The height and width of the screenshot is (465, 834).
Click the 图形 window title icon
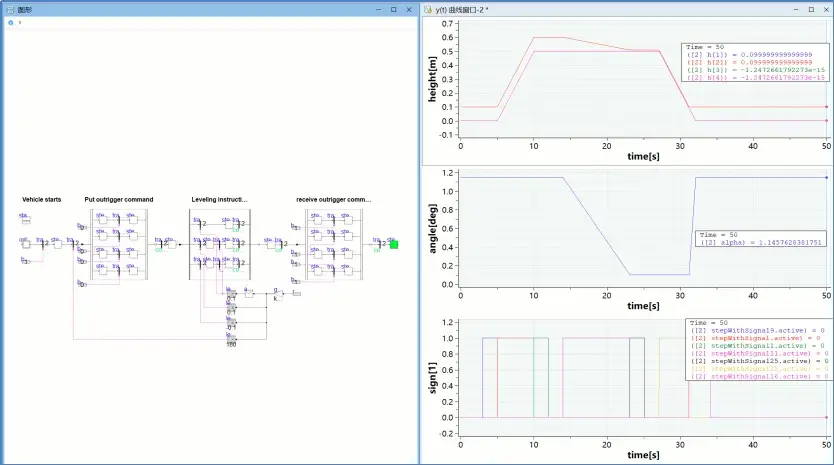click(10, 10)
